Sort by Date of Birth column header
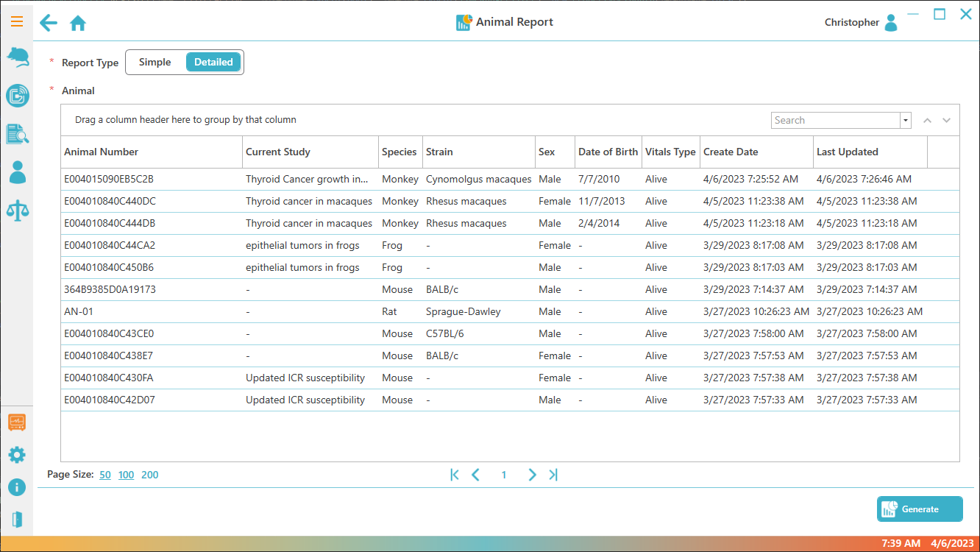This screenshot has width=980, height=552. pos(608,152)
